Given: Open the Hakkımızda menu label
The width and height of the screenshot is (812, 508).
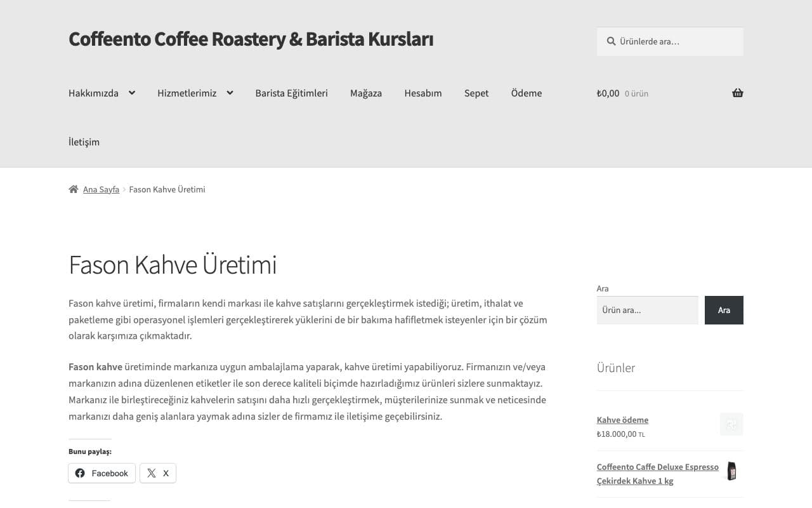Looking at the screenshot, I should tap(93, 93).
